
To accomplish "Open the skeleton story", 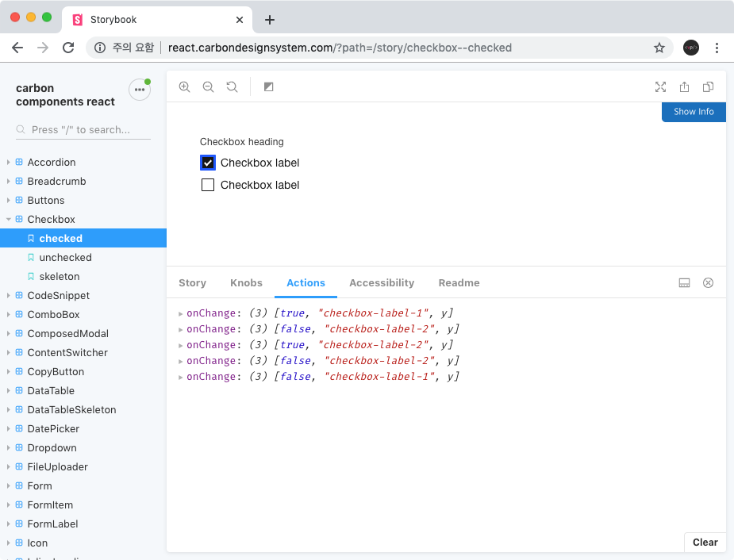I will click(x=60, y=277).
